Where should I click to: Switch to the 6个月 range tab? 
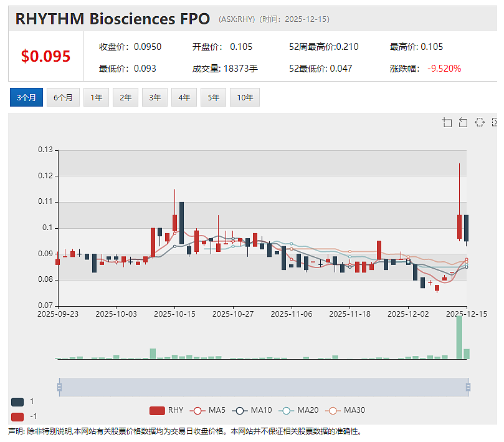pos(63,97)
